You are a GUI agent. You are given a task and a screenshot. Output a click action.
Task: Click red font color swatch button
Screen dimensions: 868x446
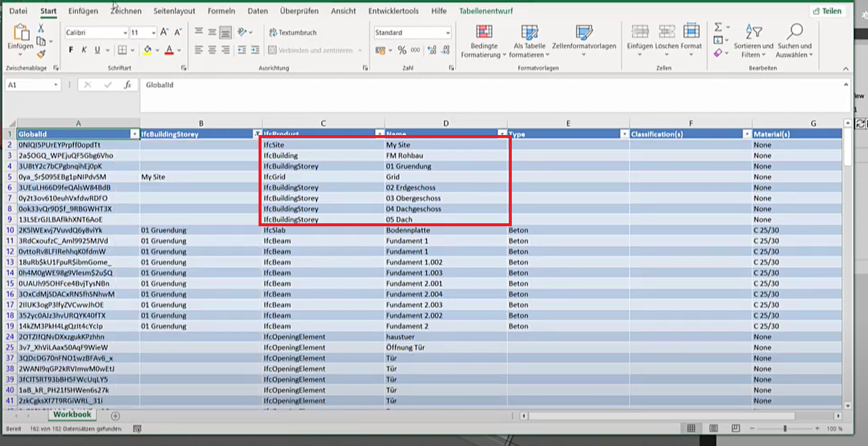click(169, 50)
